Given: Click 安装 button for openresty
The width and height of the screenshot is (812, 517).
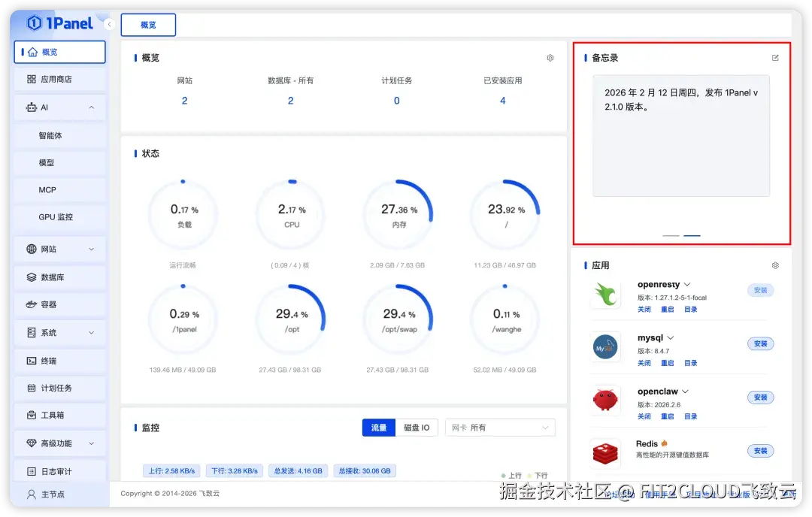Looking at the screenshot, I should click(761, 290).
